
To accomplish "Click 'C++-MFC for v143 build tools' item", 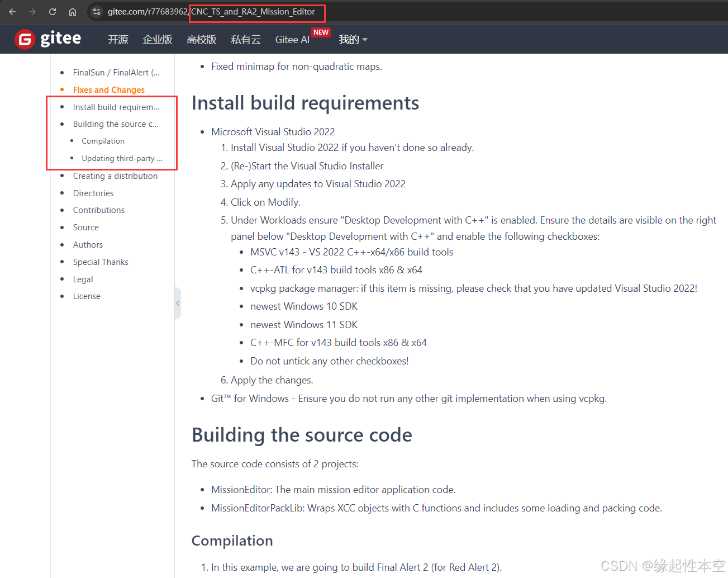I will [x=339, y=343].
